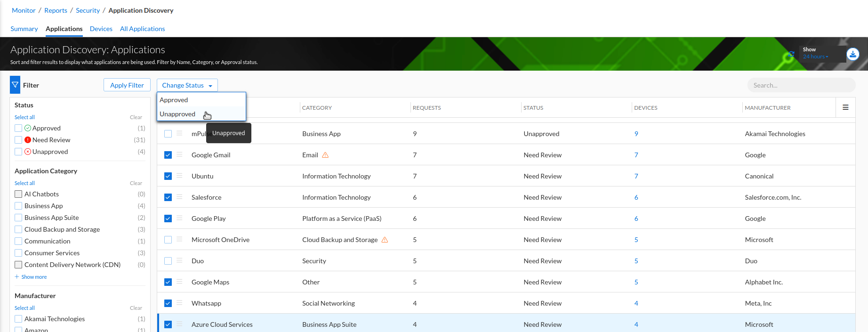Click warning icon beside Cloud Backup and Storage
Screen dimensions: 868x332
click(x=385, y=240)
